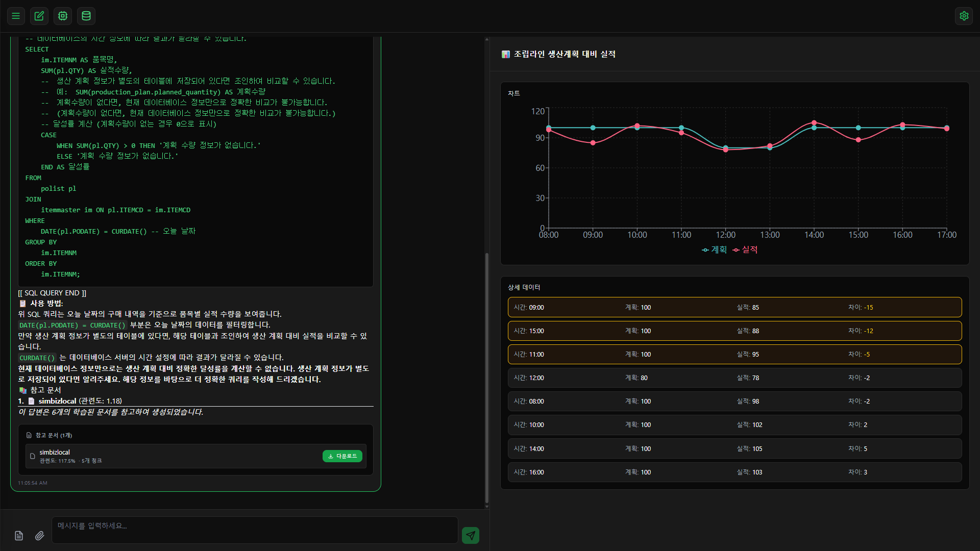Open the database icon in toolbar
The width and height of the screenshot is (980, 551).
click(x=86, y=16)
